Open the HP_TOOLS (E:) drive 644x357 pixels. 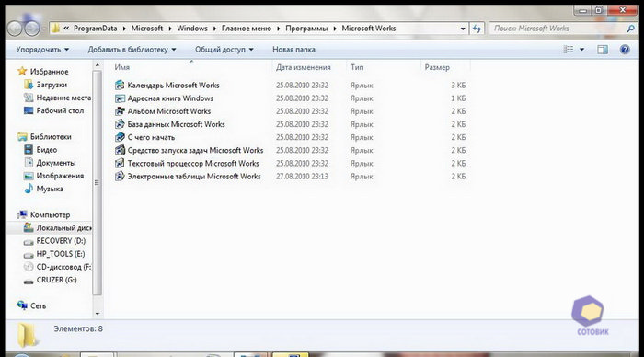(x=61, y=254)
